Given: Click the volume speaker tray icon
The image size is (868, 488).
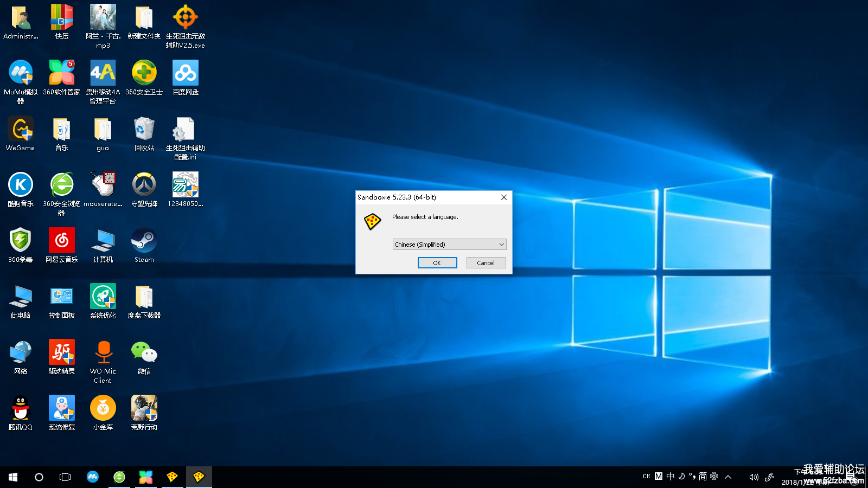Looking at the screenshot, I should tap(754, 477).
